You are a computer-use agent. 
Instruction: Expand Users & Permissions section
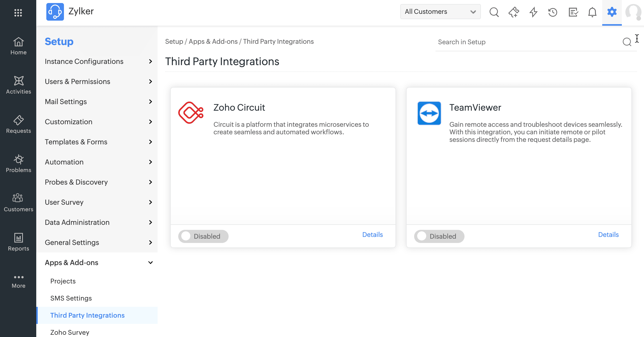pyautogui.click(x=99, y=81)
